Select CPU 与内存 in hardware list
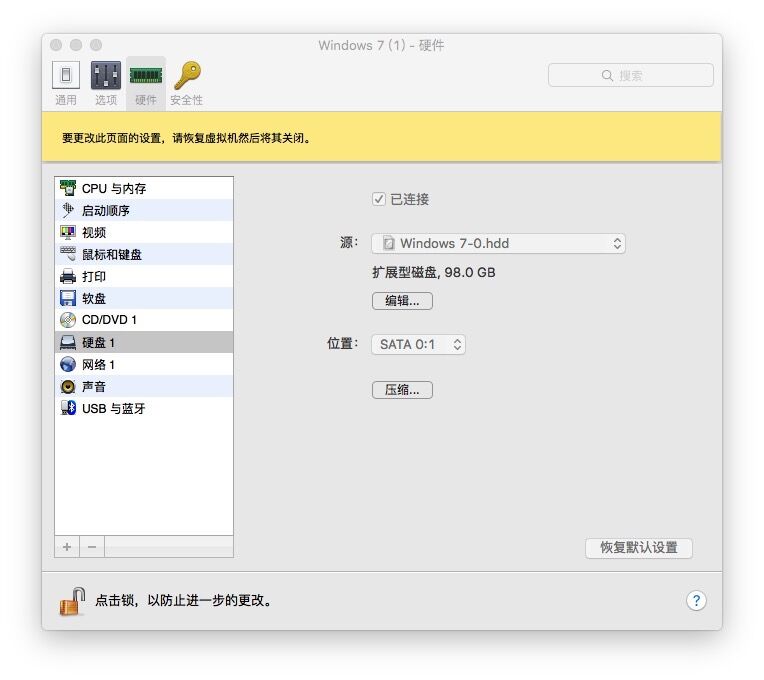The height and width of the screenshot is (680, 764). click(113, 188)
